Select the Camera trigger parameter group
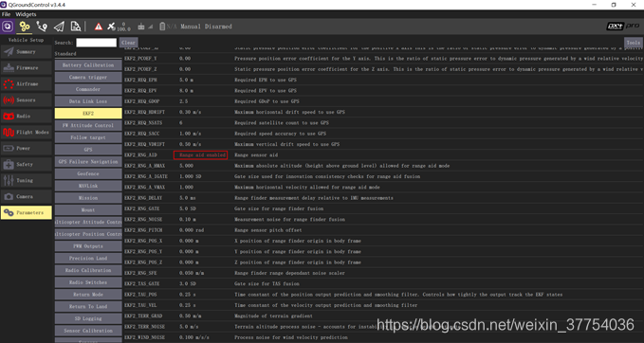Viewport: 644px width, 343px height. [88, 77]
